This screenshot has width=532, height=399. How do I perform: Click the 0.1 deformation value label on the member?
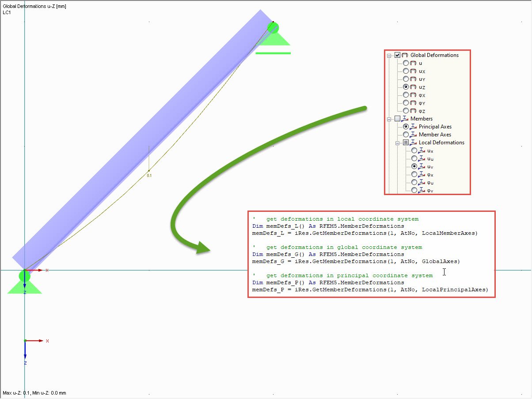[x=149, y=175]
